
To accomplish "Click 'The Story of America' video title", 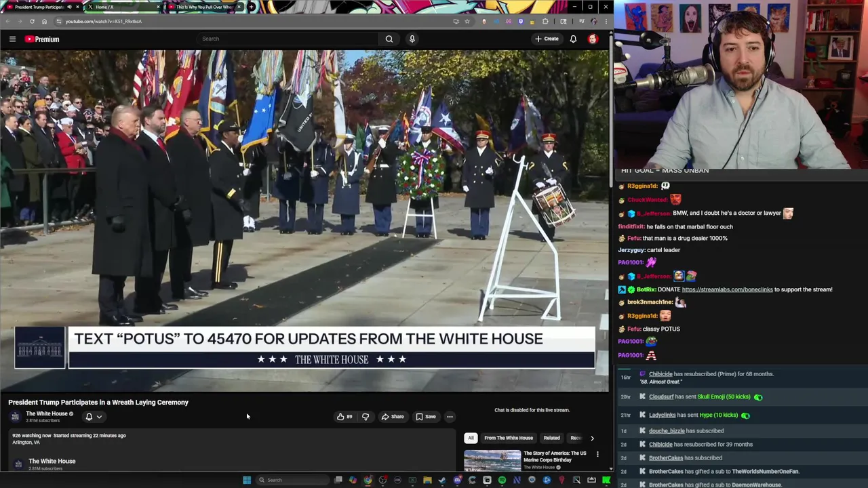I will [555, 456].
